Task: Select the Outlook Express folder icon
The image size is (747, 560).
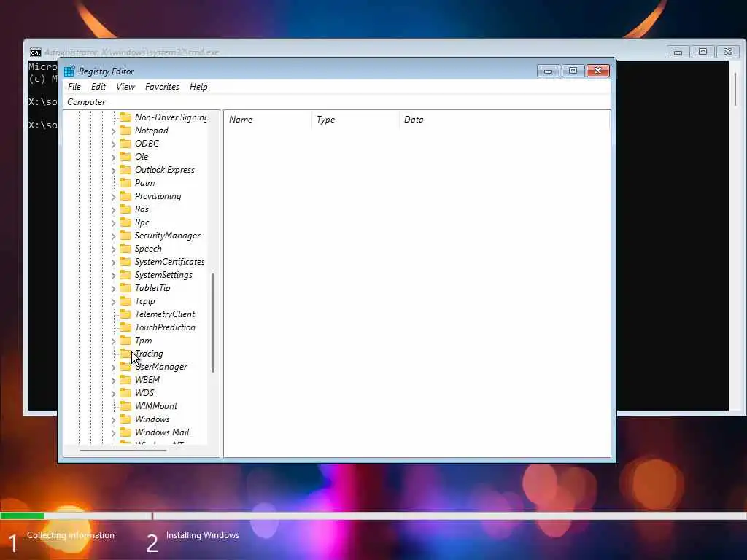Action: click(x=125, y=169)
